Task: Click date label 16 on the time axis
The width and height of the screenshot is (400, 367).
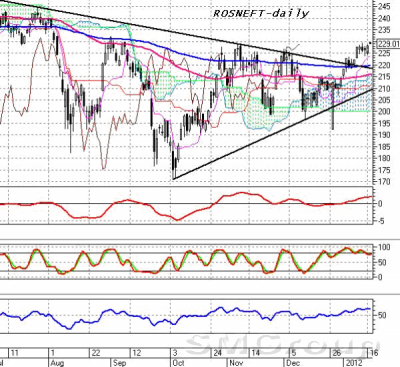Action: tap(374, 353)
